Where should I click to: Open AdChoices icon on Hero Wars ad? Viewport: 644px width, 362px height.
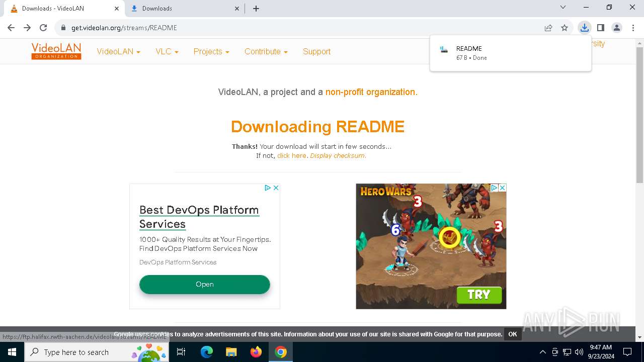point(495,188)
